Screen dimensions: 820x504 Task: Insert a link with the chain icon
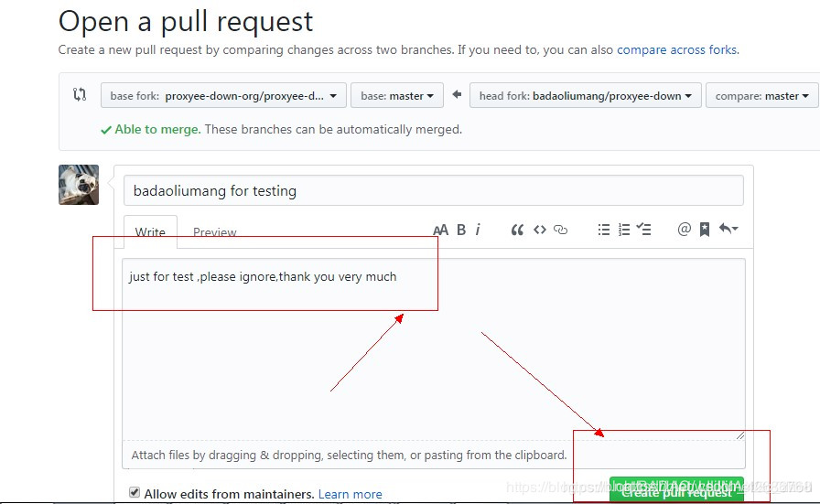561,230
